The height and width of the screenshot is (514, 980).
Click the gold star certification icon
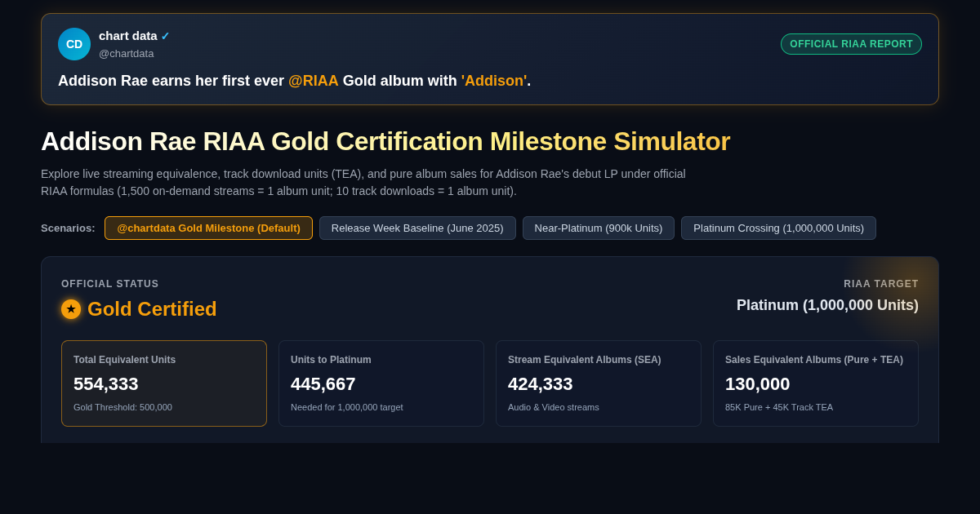[x=71, y=309]
